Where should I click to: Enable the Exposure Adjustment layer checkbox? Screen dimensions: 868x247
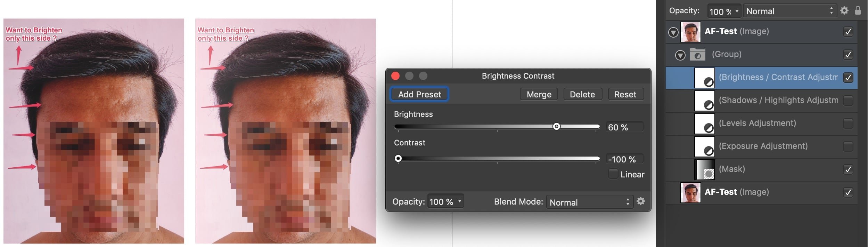click(848, 146)
